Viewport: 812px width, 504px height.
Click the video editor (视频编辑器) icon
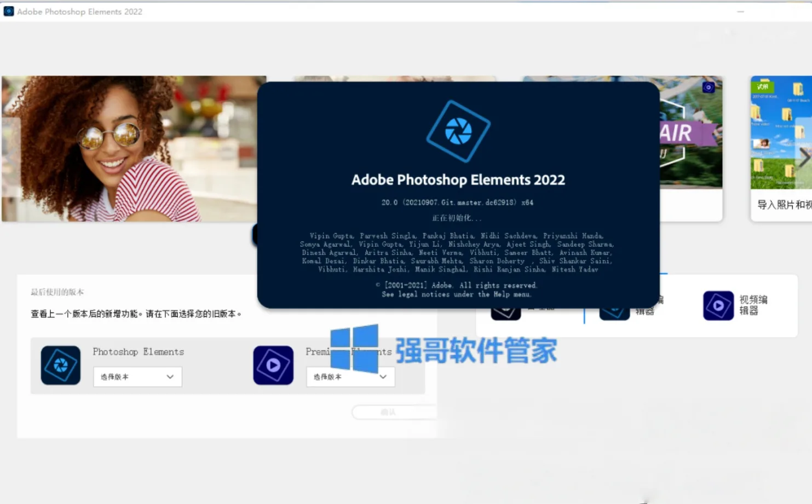[x=718, y=305]
